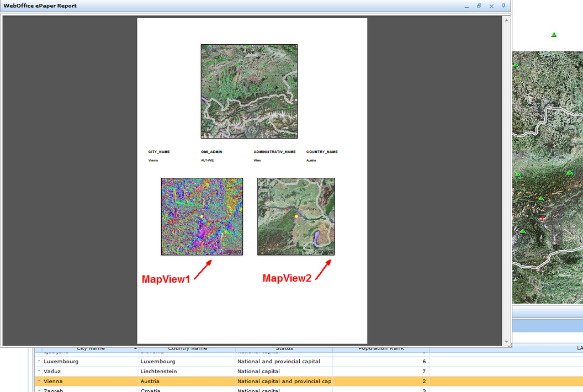
Task: Expand the Vaduz table row
Action: pyautogui.click(x=38, y=371)
